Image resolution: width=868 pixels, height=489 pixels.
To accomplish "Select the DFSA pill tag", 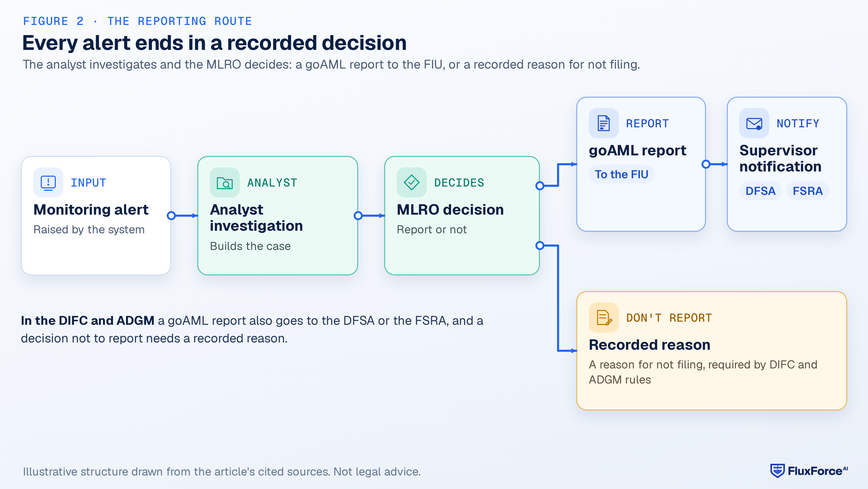I will tap(760, 191).
